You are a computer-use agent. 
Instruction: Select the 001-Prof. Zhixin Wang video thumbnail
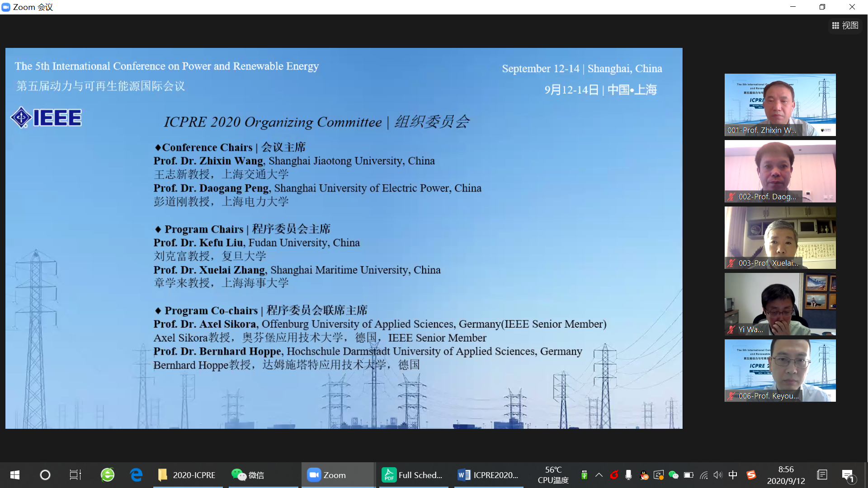780,104
